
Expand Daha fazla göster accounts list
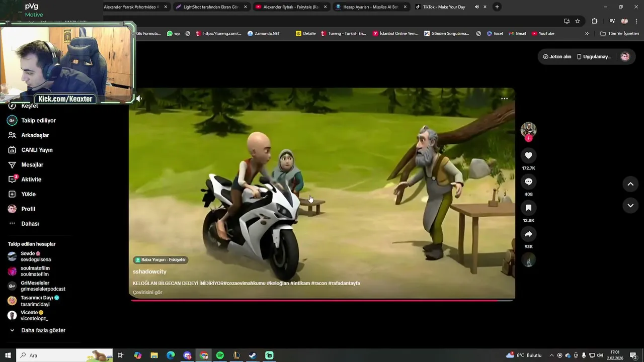[38, 330]
